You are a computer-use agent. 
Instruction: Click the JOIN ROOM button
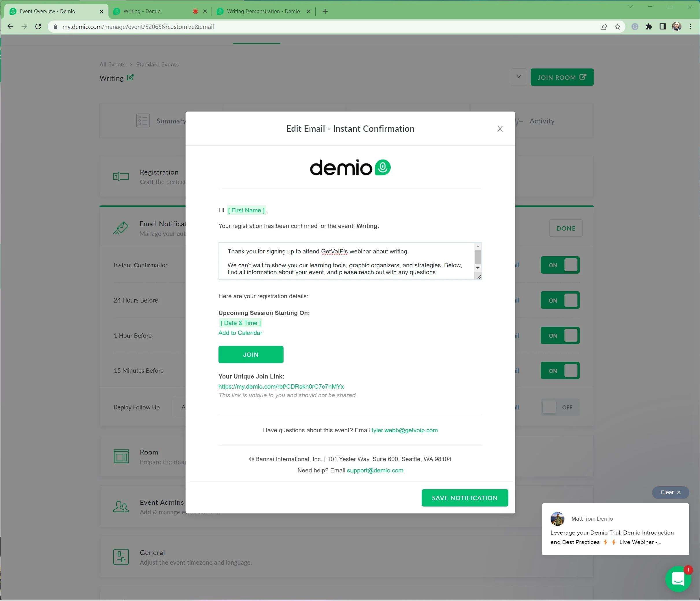click(x=561, y=77)
